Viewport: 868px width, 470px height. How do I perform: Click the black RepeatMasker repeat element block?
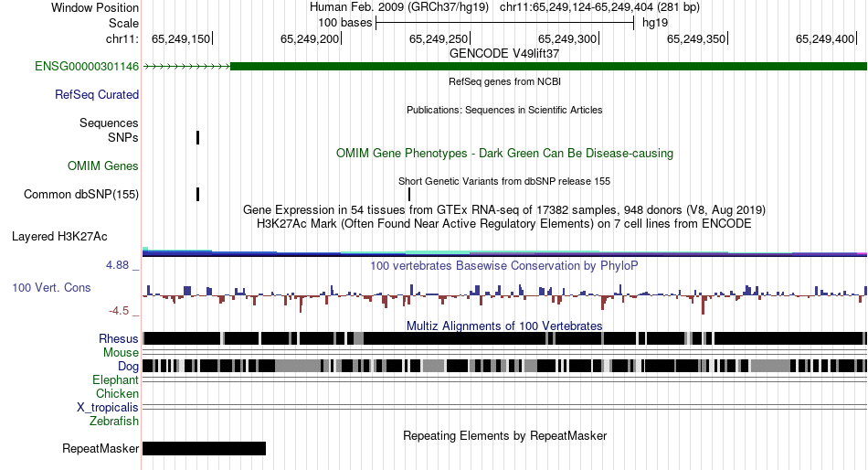point(205,448)
